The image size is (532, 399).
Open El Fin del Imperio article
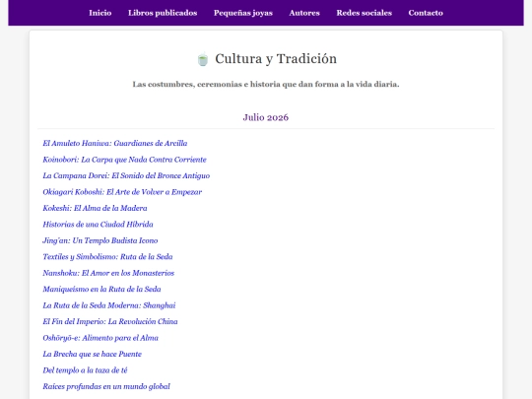point(110,321)
